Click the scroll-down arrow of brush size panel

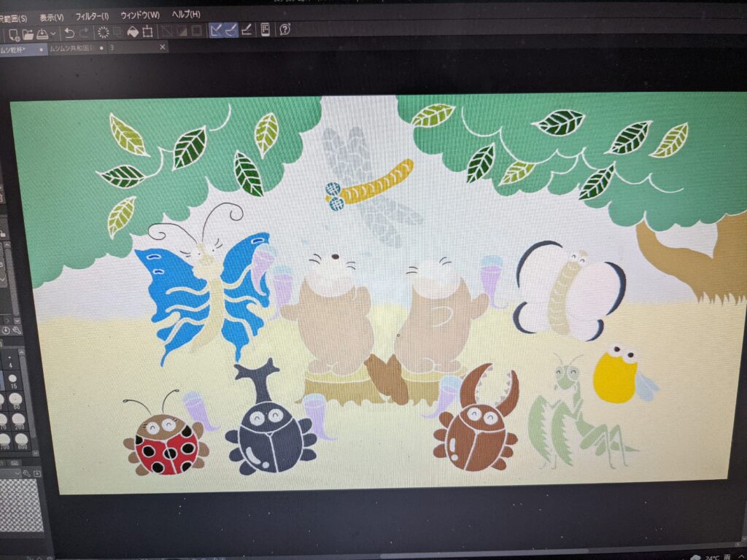35,454
